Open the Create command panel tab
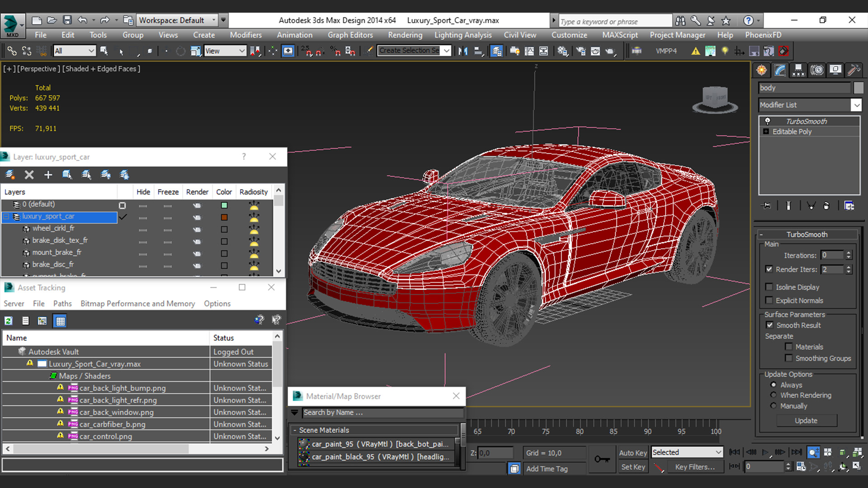 pyautogui.click(x=762, y=70)
